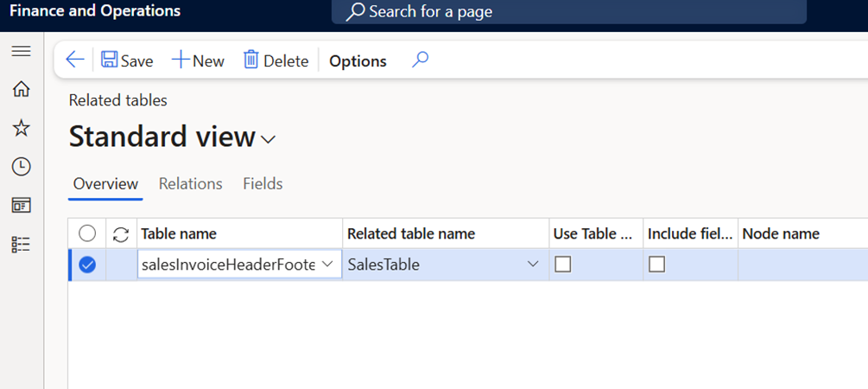Click the Save button
Image resolution: width=868 pixels, height=389 pixels.
[x=127, y=61]
